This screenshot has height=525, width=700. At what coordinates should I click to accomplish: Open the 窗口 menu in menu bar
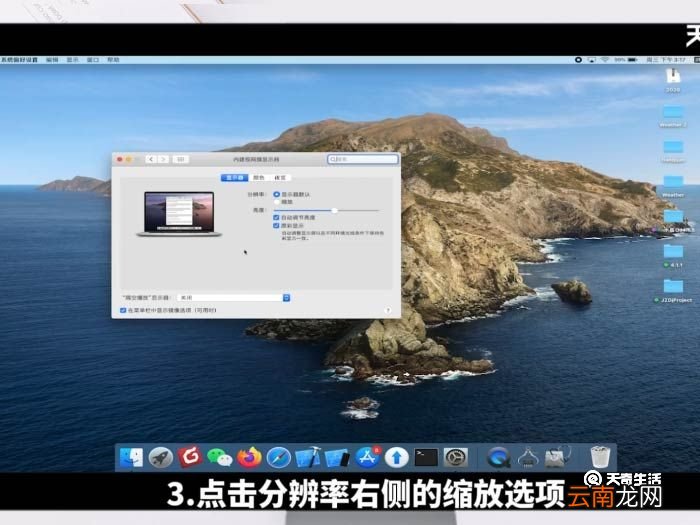[93, 60]
